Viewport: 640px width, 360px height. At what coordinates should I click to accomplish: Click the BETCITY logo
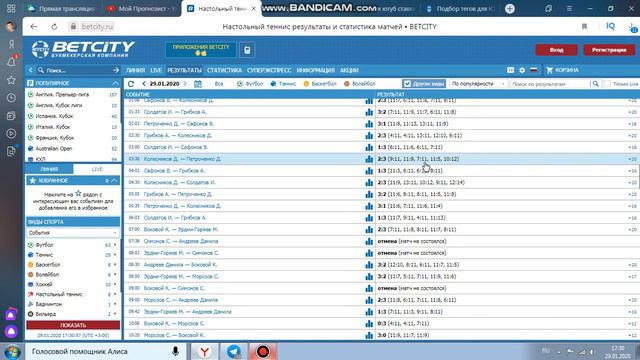(x=83, y=49)
